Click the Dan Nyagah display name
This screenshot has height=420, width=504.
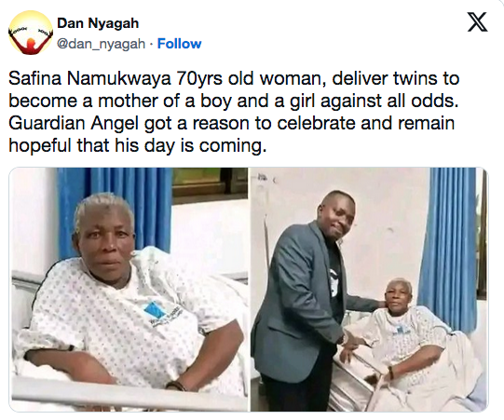pyautogui.click(x=98, y=23)
